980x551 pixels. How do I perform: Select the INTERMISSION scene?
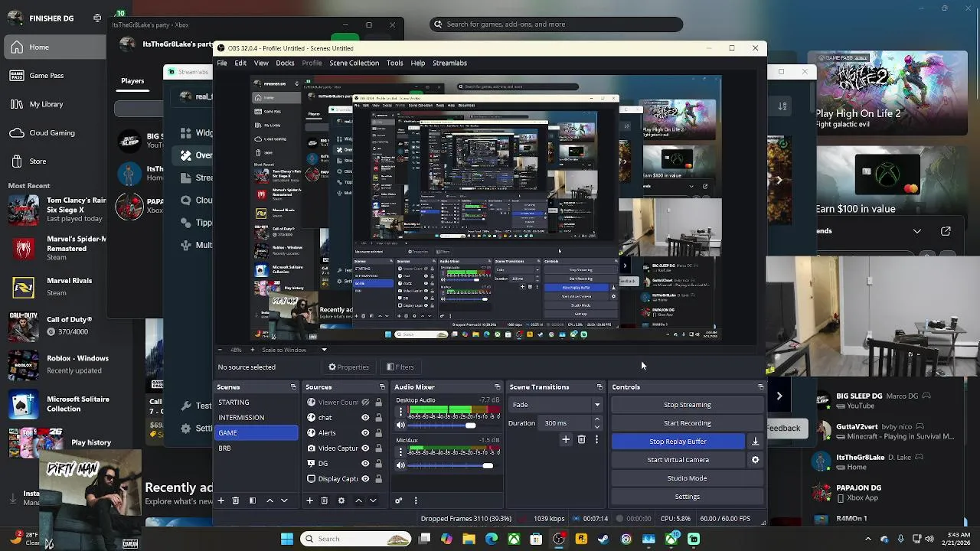coord(256,418)
